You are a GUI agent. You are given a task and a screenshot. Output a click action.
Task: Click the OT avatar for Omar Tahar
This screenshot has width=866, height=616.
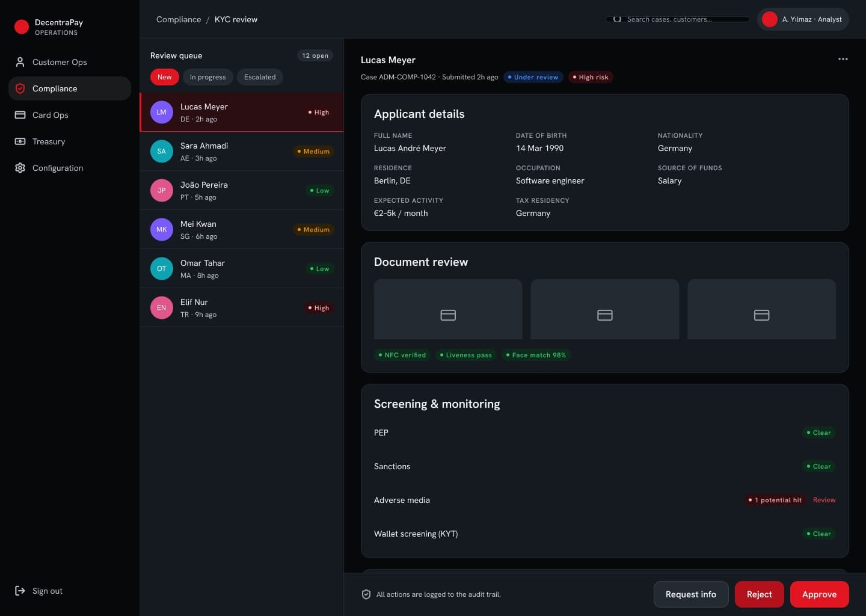tap(162, 268)
